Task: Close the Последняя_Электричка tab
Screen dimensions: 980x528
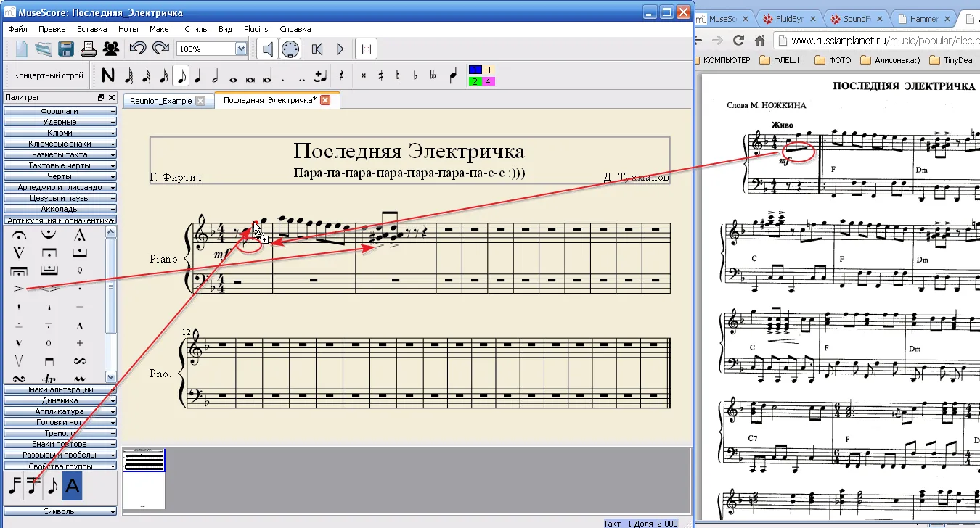Action: pyautogui.click(x=325, y=100)
